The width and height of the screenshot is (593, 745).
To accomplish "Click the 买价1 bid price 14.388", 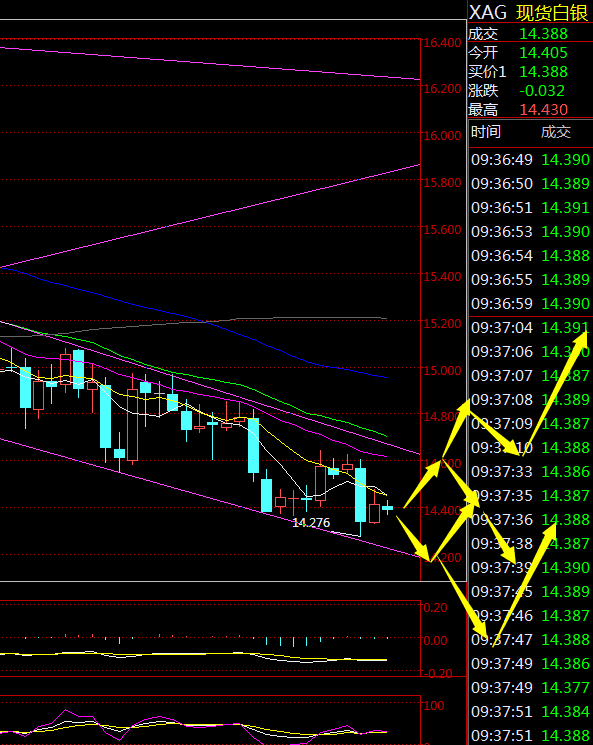I will [x=543, y=72].
